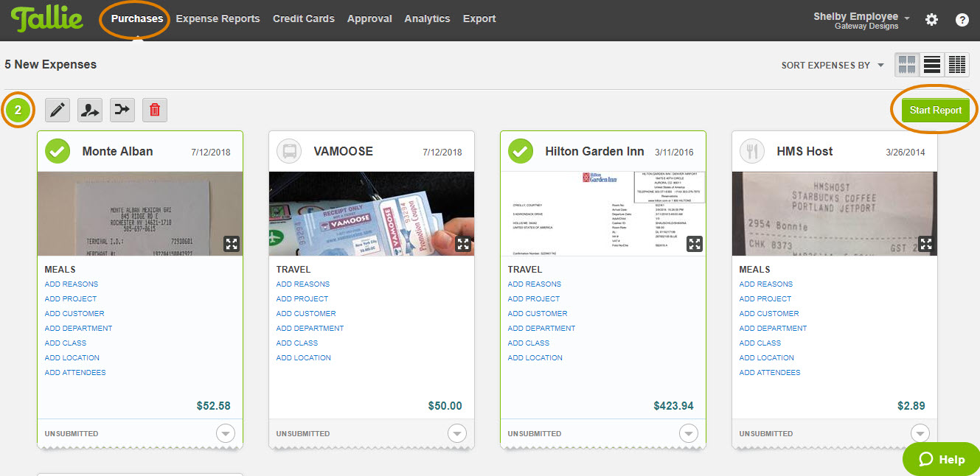Go to the Approval tab

(369, 18)
